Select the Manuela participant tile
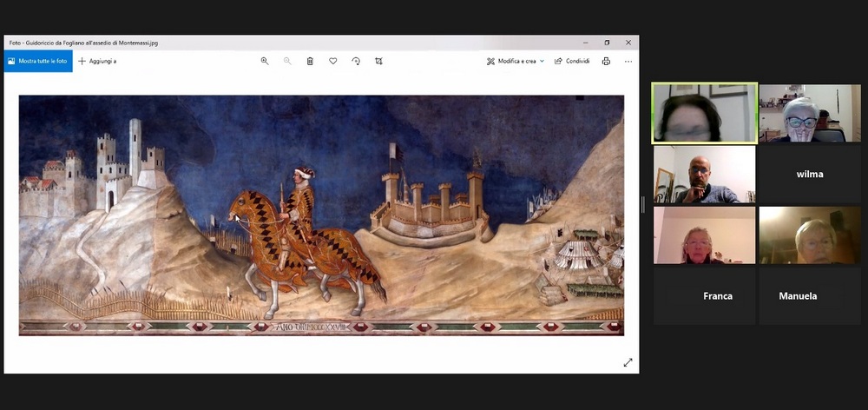 click(x=810, y=296)
